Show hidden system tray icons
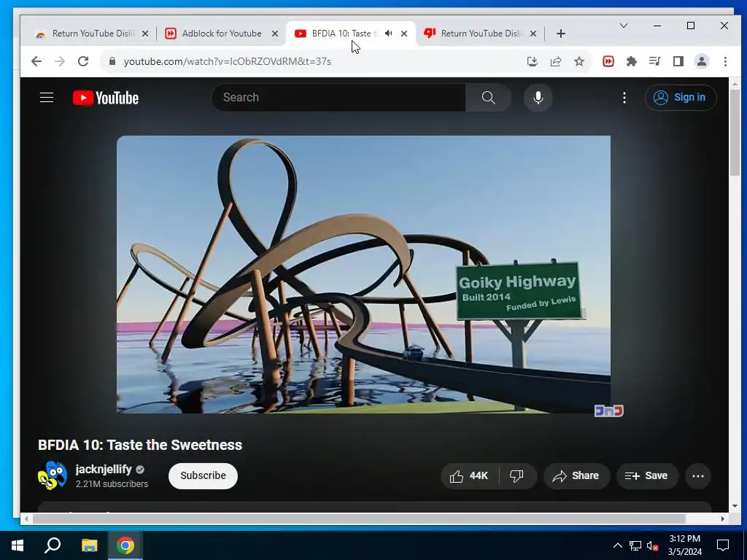Image resolution: width=747 pixels, height=560 pixels. [x=617, y=545]
